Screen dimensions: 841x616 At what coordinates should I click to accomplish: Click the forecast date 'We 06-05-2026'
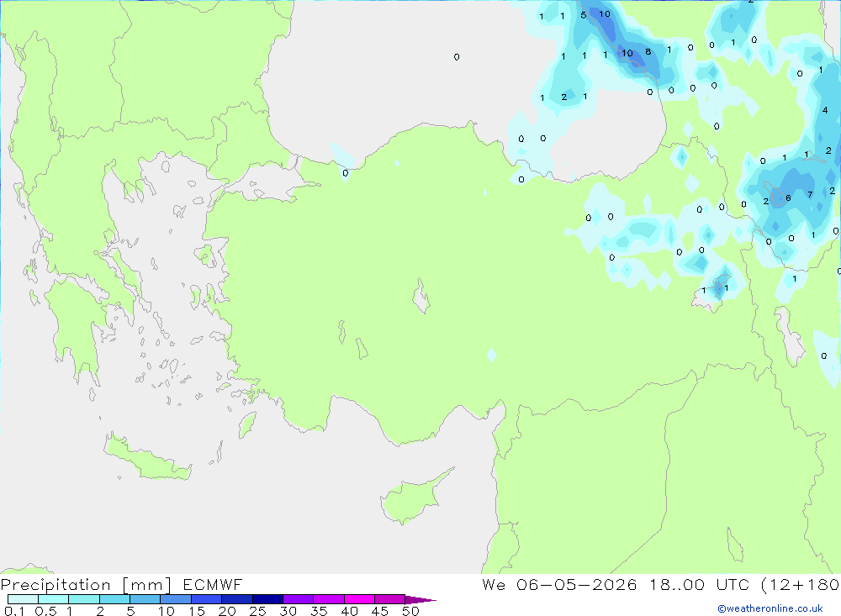point(559,584)
